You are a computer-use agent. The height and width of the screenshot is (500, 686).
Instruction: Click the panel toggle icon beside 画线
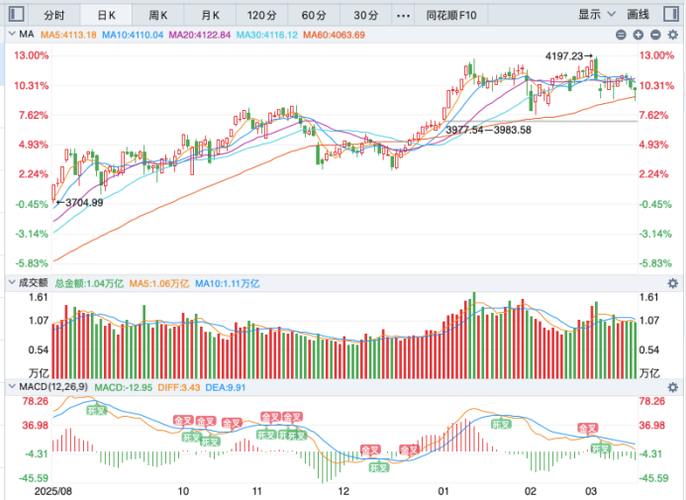point(673,14)
